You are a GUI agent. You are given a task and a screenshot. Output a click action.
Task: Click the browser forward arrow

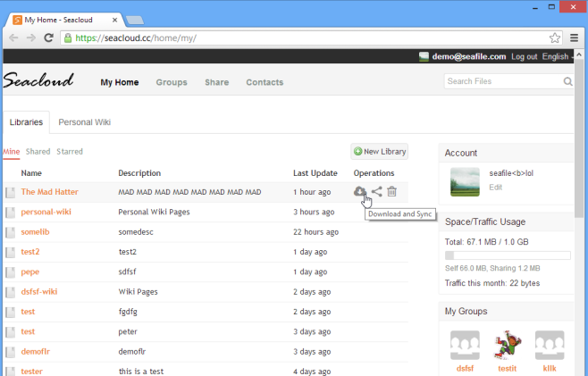point(30,38)
